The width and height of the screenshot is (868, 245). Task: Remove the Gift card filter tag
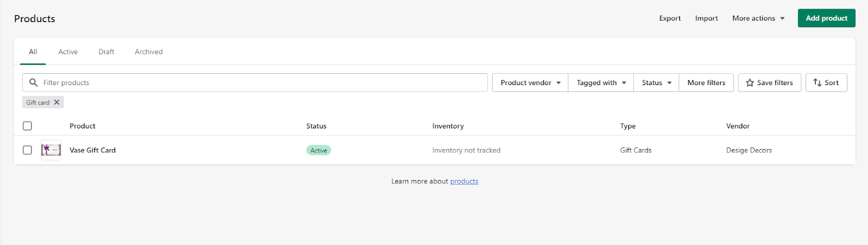57,102
